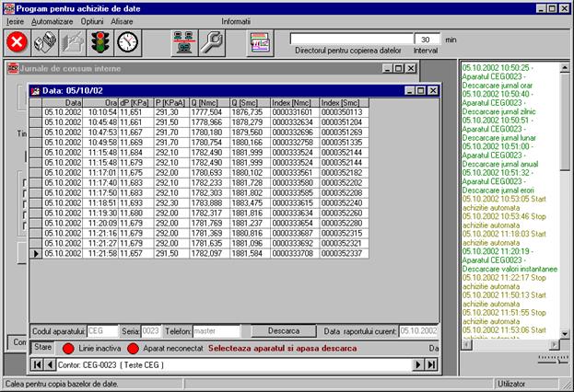Viewport: 574px width, 392px height.
Task: Open the Automatizare menu
Action: pyautogui.click(x=52, y=21)
